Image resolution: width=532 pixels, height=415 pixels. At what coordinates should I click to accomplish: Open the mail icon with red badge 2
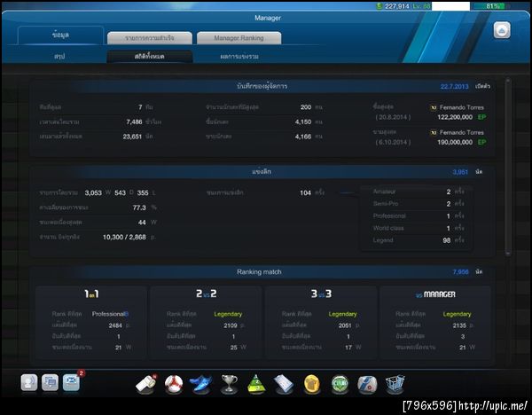coord(71,383)
